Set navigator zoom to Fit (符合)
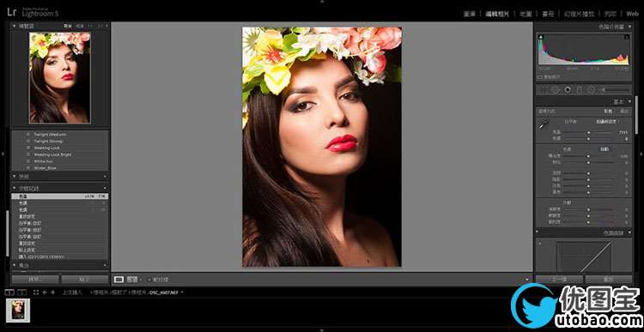The image size is (644, 332). 68,26
